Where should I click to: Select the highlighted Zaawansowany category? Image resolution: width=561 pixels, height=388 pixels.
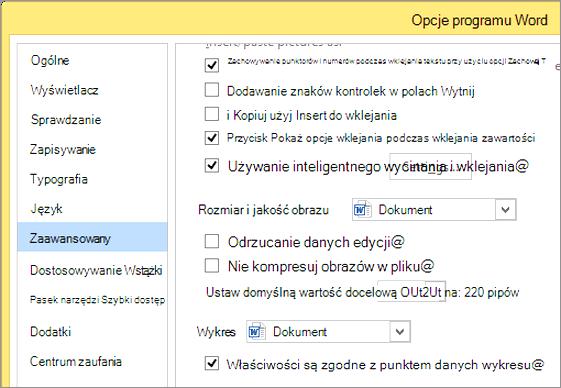[x=92, y=237]
